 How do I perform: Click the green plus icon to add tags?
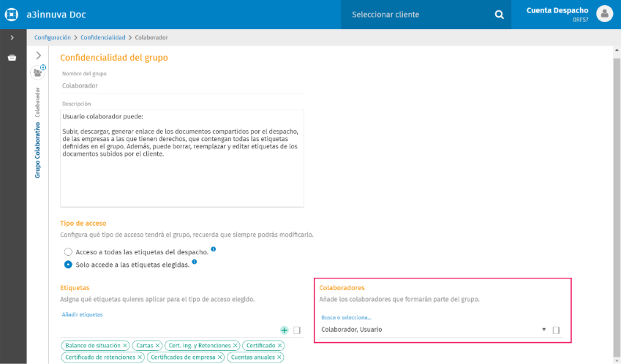pos(285,330)
